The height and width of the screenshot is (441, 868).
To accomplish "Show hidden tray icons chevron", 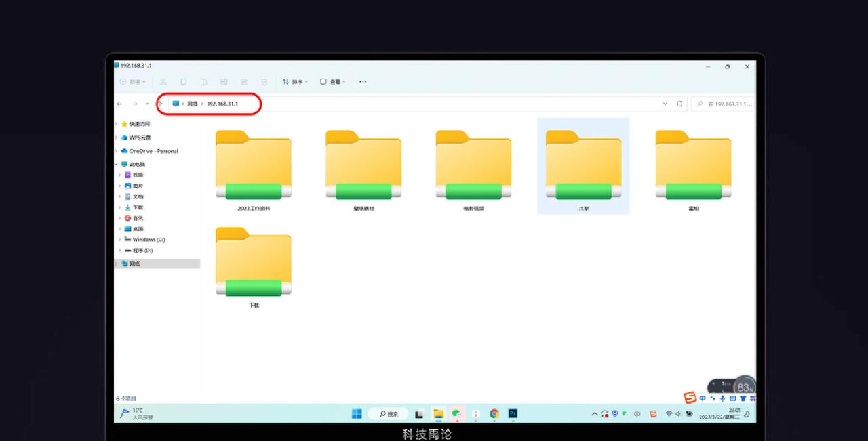I will (595, 414).
